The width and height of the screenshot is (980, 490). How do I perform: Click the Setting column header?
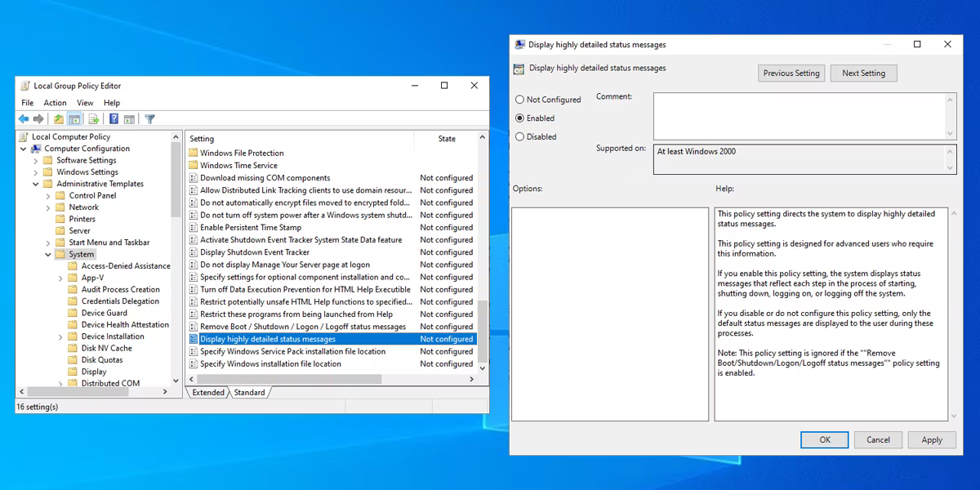(301, 139)
